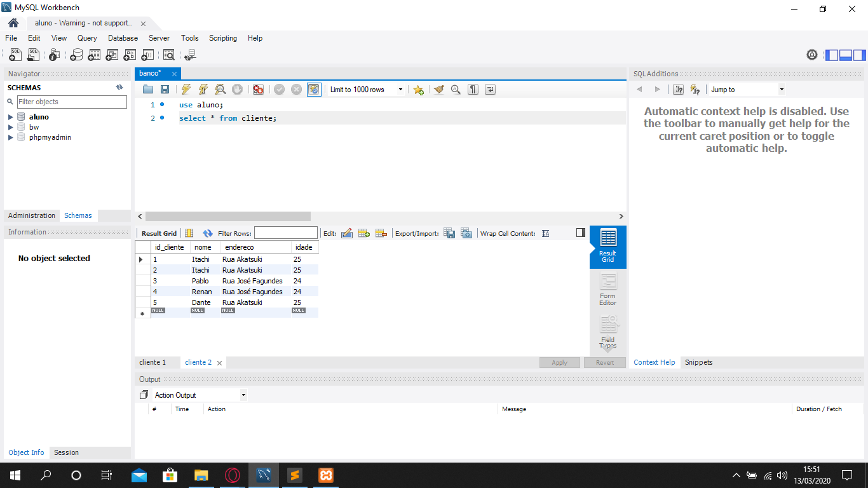Screen dimensions: 868x488
Task: Open Result Grid side view
Action: coord(608,247)
